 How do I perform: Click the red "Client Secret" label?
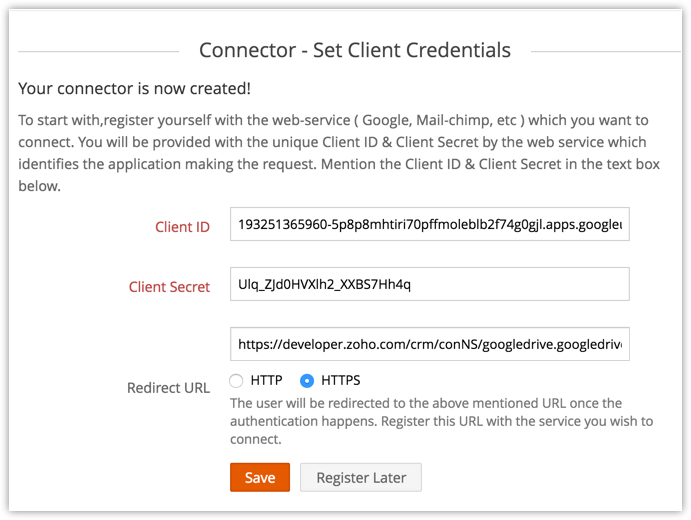(x=169, y=287)
